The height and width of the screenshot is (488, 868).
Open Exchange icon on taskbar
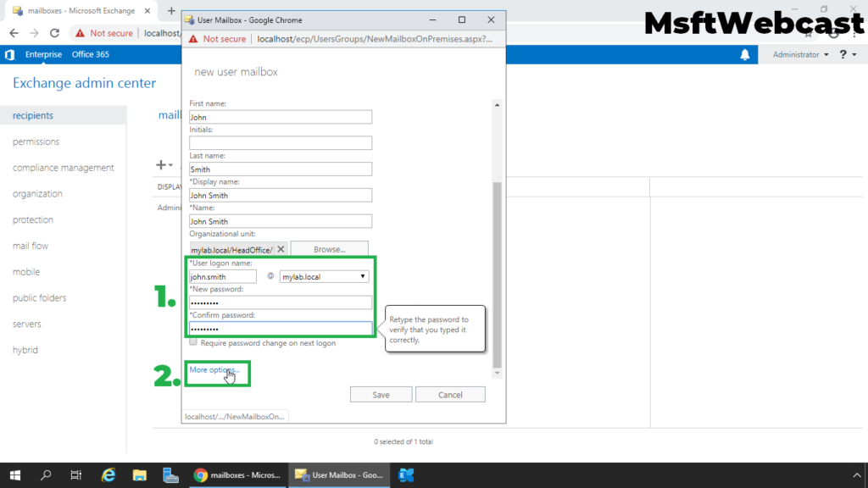(406, 474)
